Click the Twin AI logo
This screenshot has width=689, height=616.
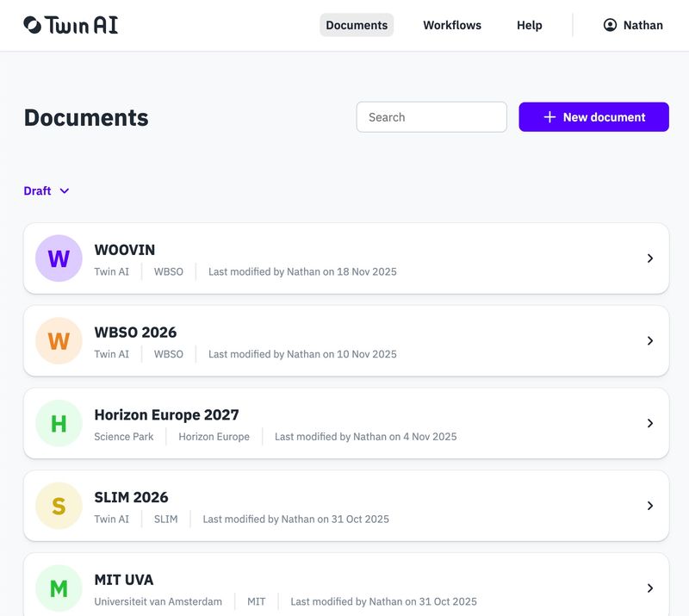point(71,25)
